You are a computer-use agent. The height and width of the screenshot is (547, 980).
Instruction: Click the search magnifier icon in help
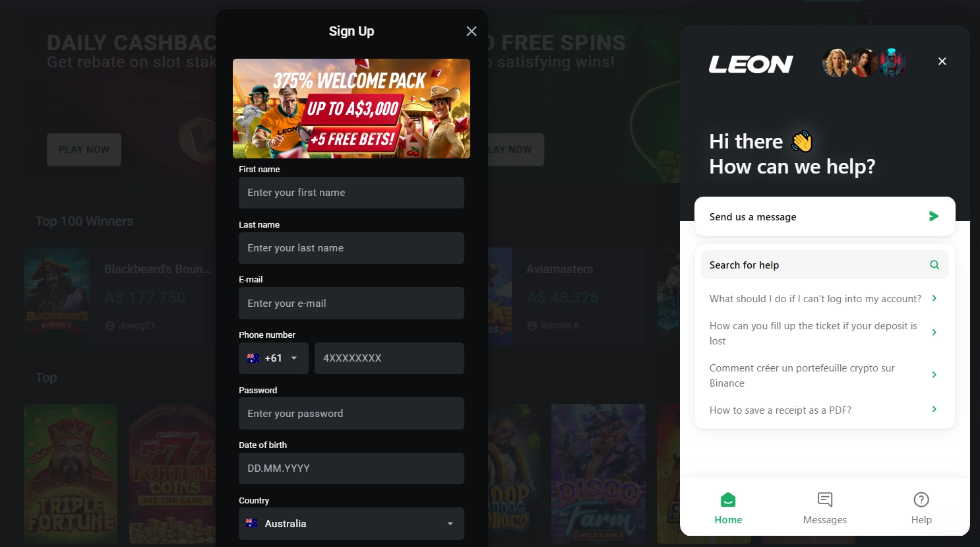(x=934, y=265)
